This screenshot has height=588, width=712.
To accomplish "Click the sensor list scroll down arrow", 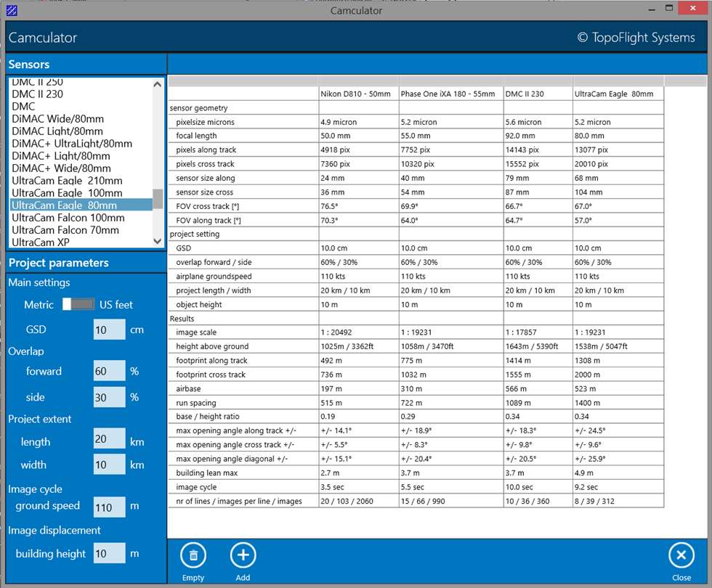I will [158, 241].
